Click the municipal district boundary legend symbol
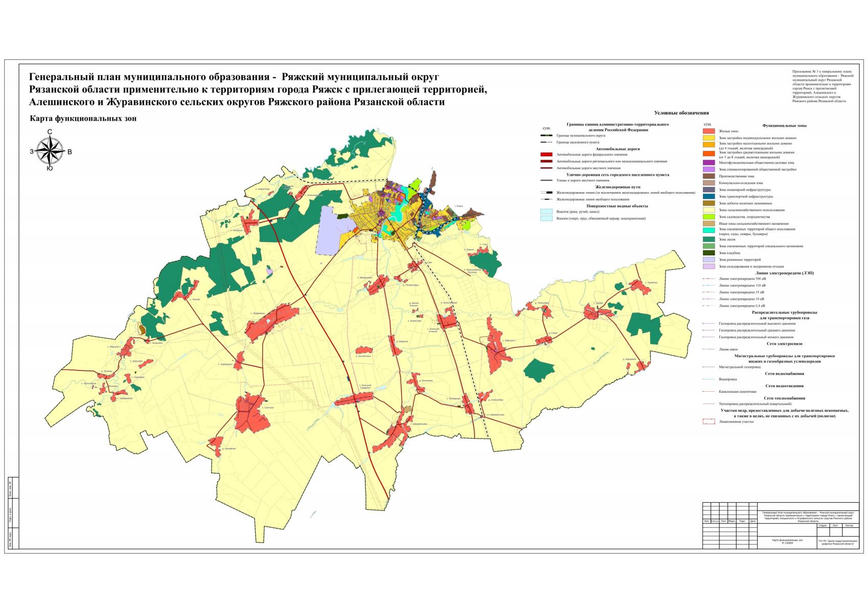 (546, 135)
